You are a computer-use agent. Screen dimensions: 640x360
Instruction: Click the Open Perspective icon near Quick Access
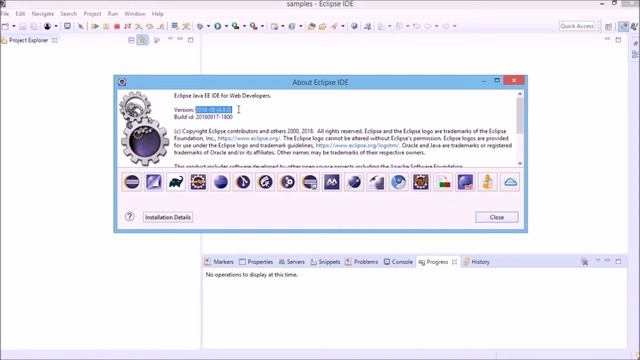(x=609, y=27)
